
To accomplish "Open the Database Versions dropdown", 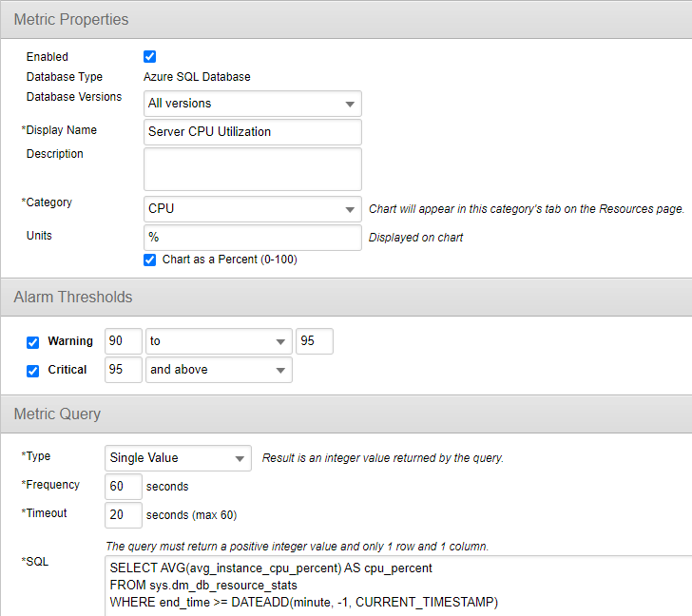I will tap(252, 104).
